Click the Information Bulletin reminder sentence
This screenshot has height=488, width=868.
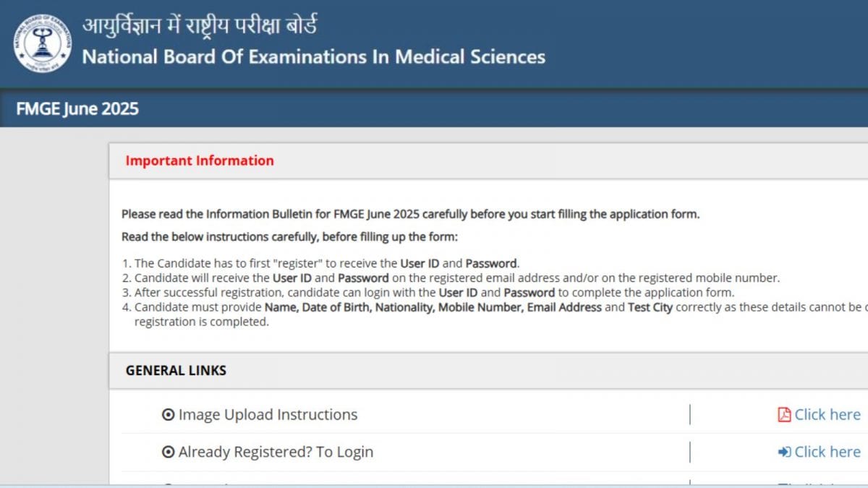click(x=411, y=214)
